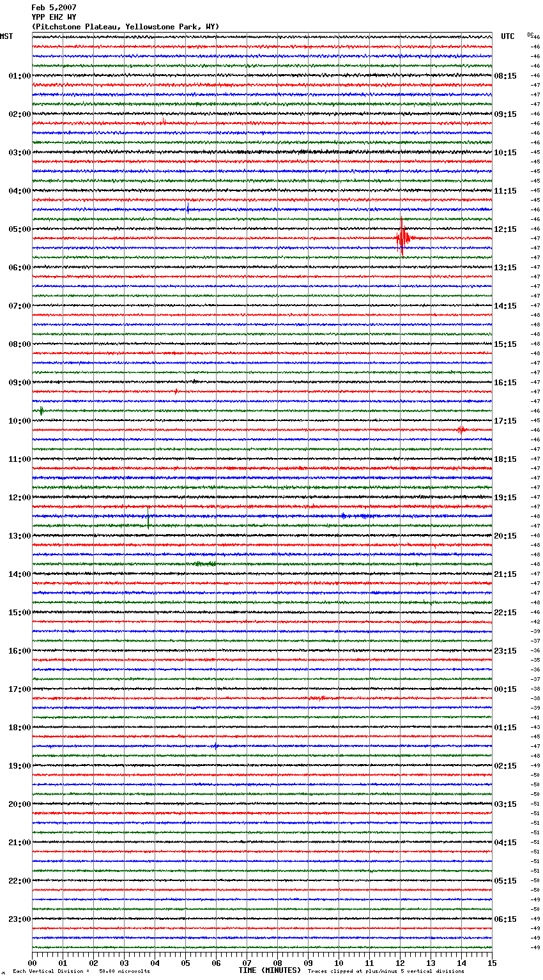The width and height of the screenshot is (543, 980).
Task: Select the 06:15 UTC time label
Action: pyautogui.click(x=505, y=919)
